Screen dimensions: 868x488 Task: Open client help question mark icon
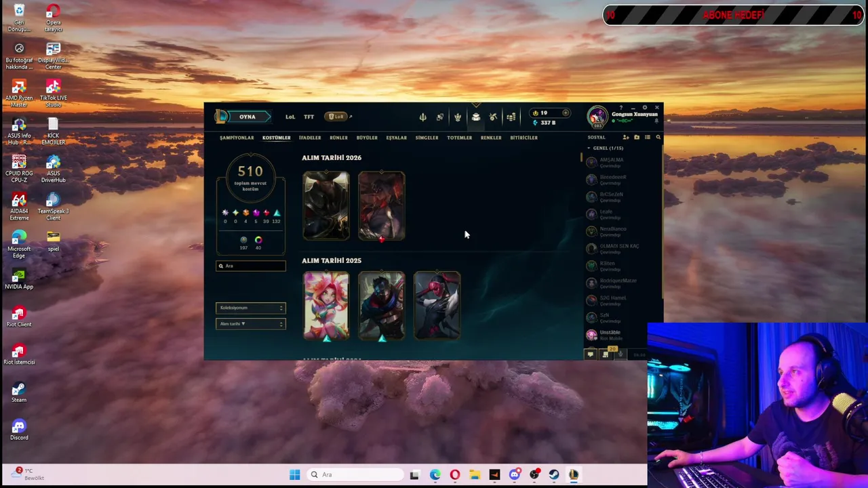(x=620, y=108)
